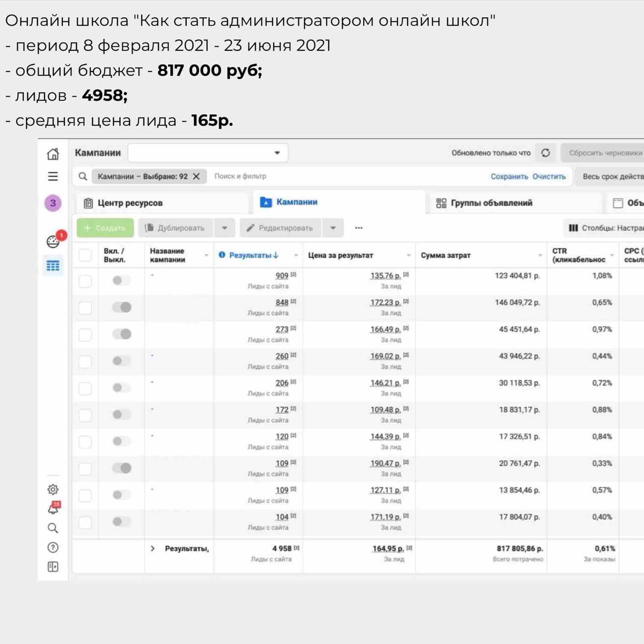The image size is (644, 644).
Task: Open the Центр ресурсов tab
Action: pos(131,203)
